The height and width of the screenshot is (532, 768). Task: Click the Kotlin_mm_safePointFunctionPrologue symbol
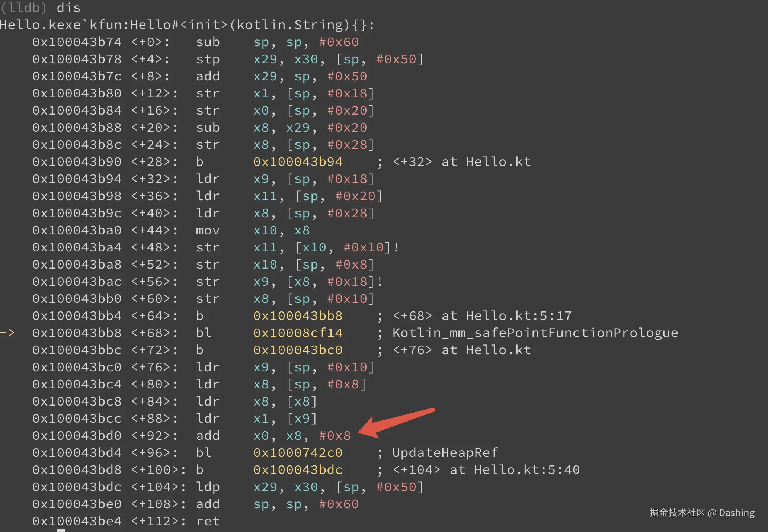point(535,333)
